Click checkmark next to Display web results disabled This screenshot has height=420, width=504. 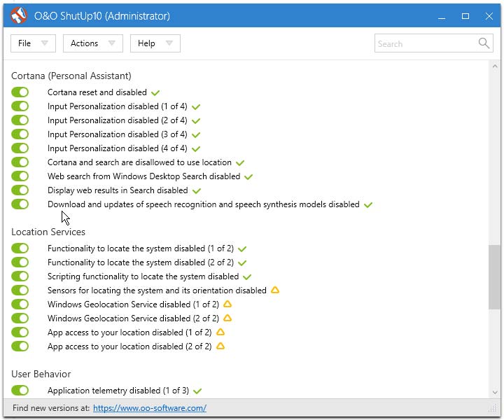197,191
